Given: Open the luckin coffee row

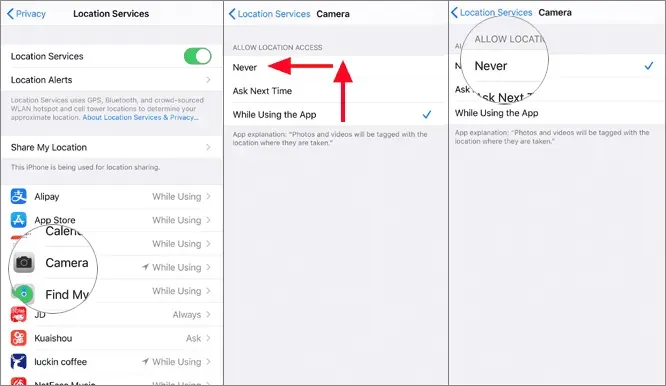Looking at the screenshot, I should point(111,361).
